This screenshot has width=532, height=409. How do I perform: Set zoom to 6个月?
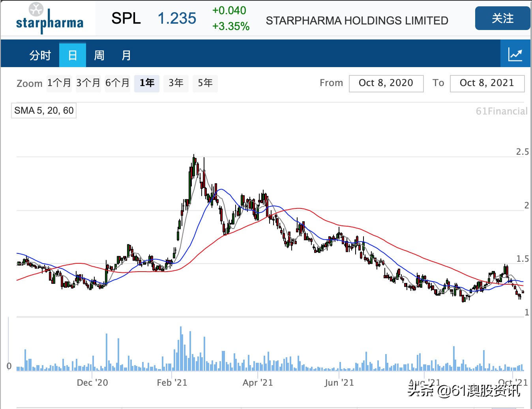[x=118, y=83]
